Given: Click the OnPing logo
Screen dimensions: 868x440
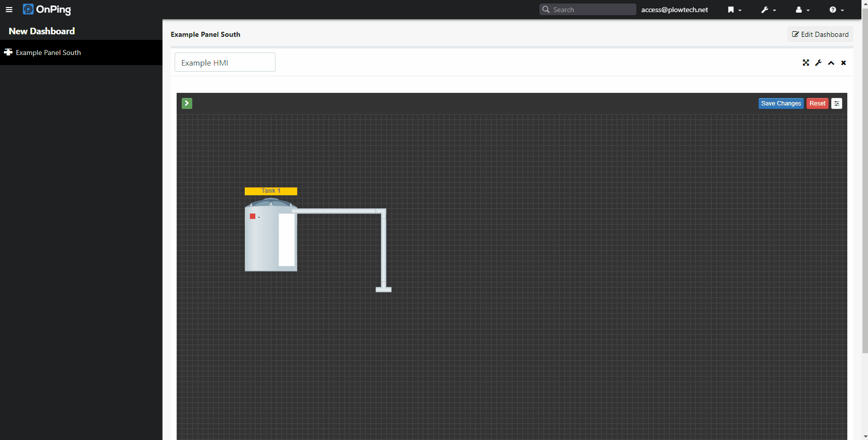Looking at the screenshot, I should pyautogui.click(x=47, y=10).
